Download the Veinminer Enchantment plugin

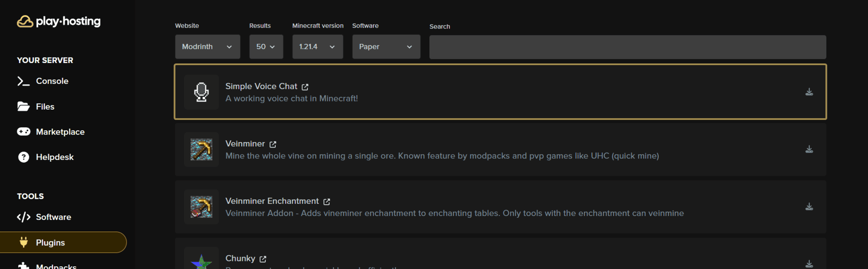809,207
